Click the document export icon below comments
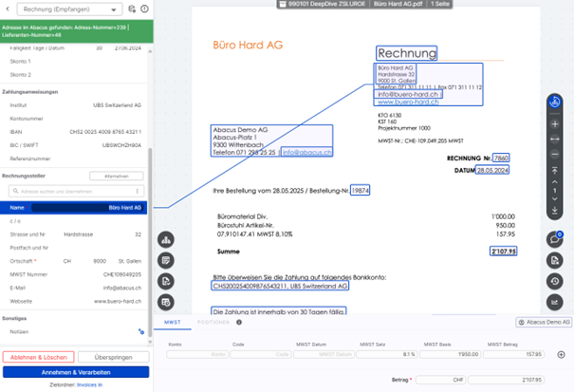 (555, 260)
